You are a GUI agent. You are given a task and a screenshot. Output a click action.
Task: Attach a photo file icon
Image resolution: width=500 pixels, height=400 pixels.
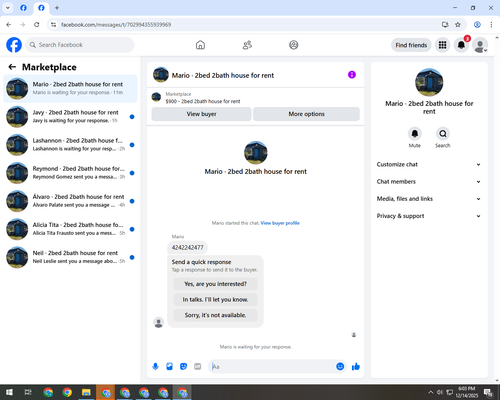tap(169, 367)
